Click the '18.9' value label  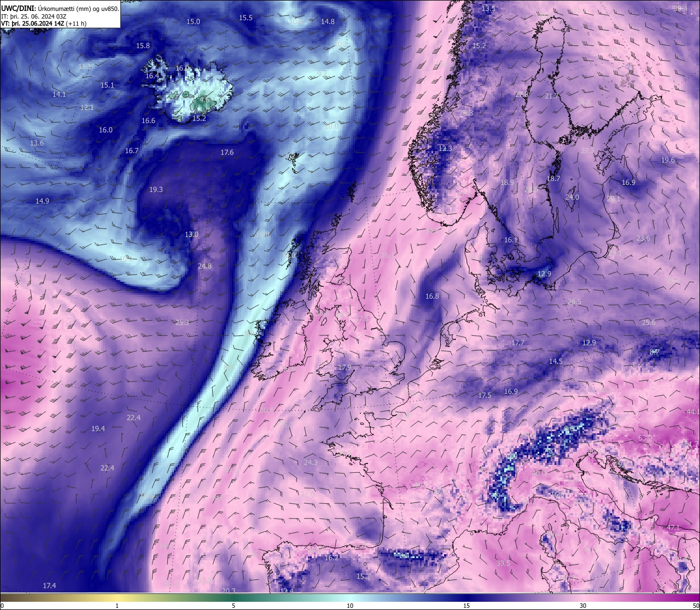[x=507, y=182]
